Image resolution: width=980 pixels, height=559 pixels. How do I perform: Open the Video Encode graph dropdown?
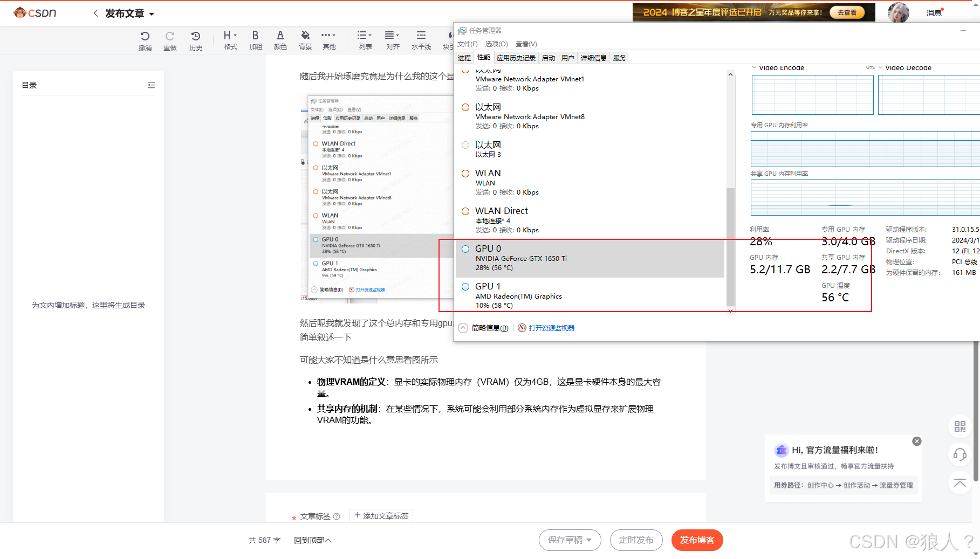point(755,68)
